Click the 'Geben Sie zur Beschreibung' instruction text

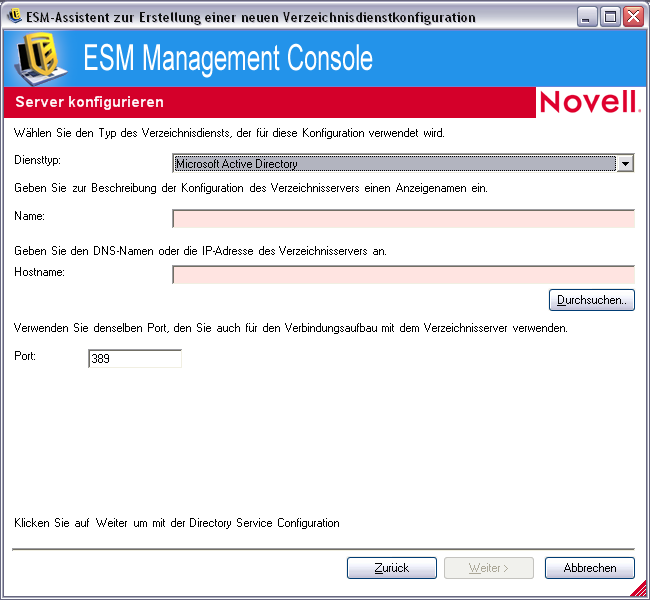coord(251,188)
